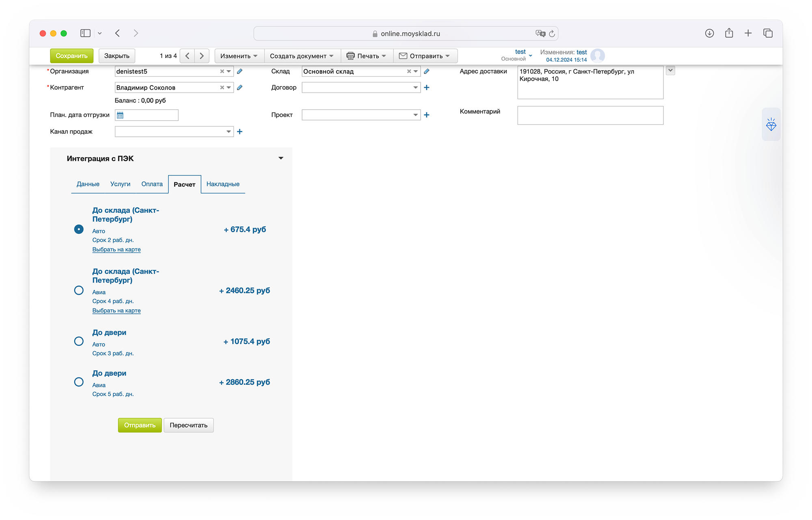Go to next document arrow

202,56
